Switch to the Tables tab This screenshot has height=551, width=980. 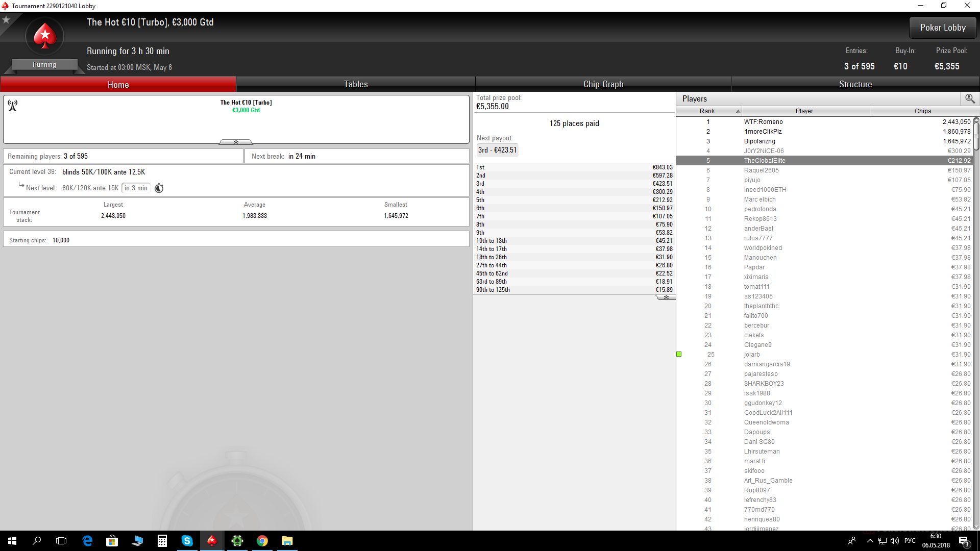pyautogui.click(x=356, y=84)
